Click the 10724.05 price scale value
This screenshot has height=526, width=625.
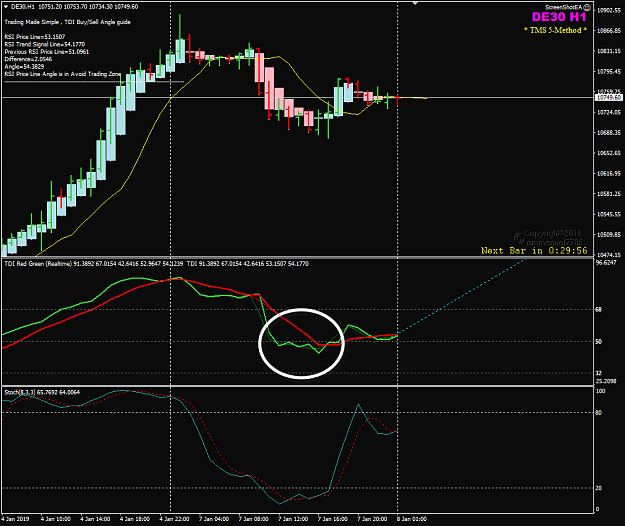[608, 112]
